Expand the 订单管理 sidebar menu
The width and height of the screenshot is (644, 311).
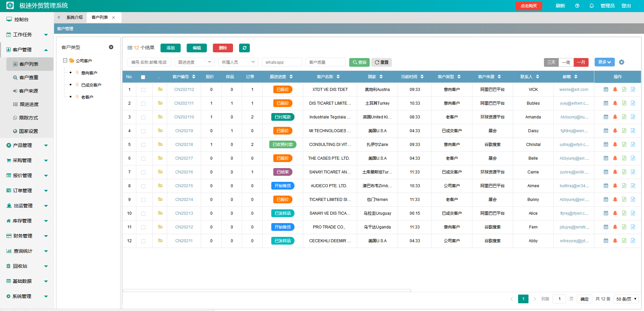27,191
